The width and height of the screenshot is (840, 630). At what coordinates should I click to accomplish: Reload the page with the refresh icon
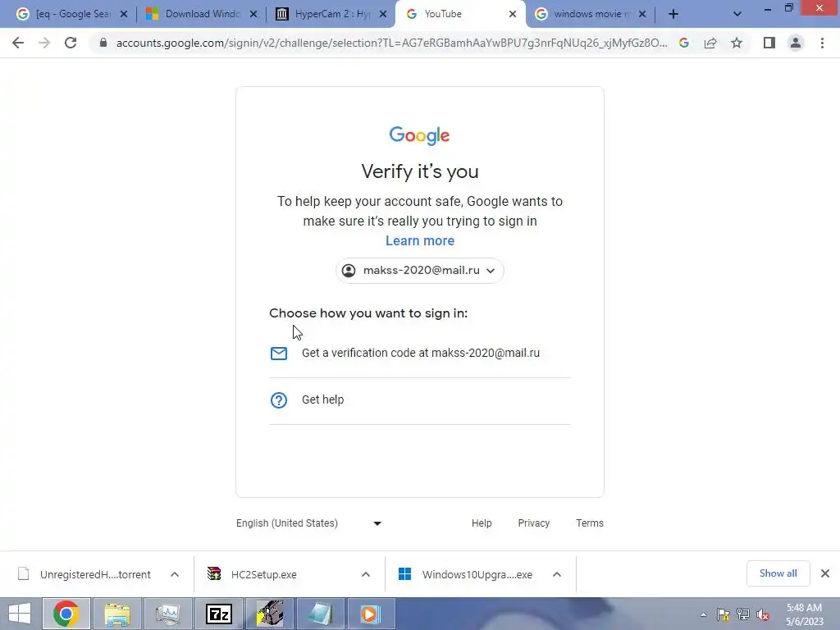click(71, 43)
